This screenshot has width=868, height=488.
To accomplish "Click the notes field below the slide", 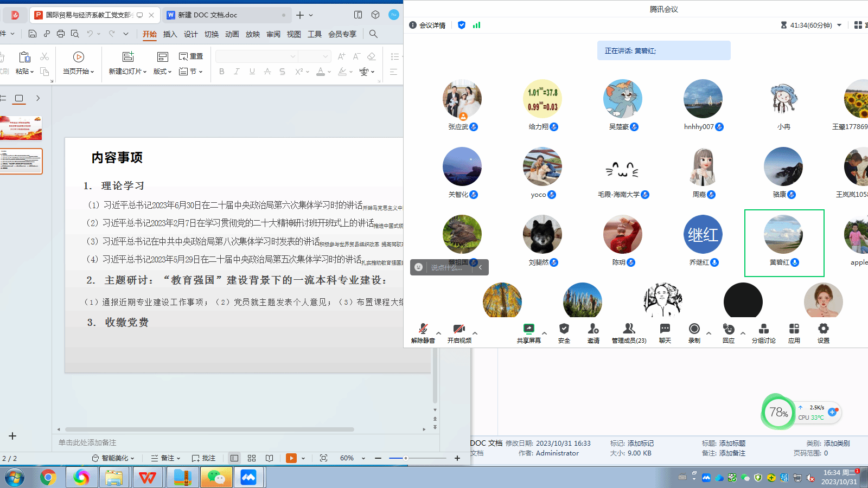I will tap(217, 442).
